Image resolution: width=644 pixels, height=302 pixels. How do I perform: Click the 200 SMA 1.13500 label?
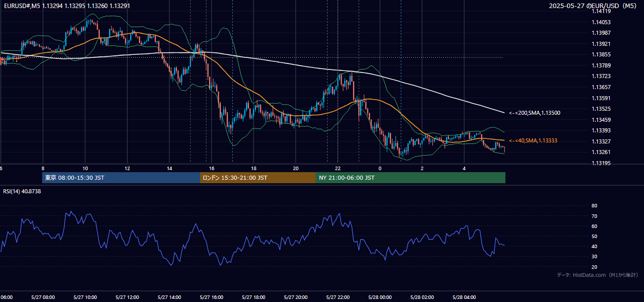coord(535,113)
